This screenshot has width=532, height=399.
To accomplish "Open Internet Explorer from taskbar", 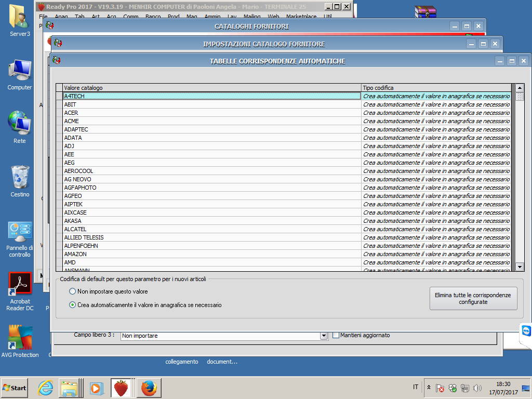I will click(46, 388).
